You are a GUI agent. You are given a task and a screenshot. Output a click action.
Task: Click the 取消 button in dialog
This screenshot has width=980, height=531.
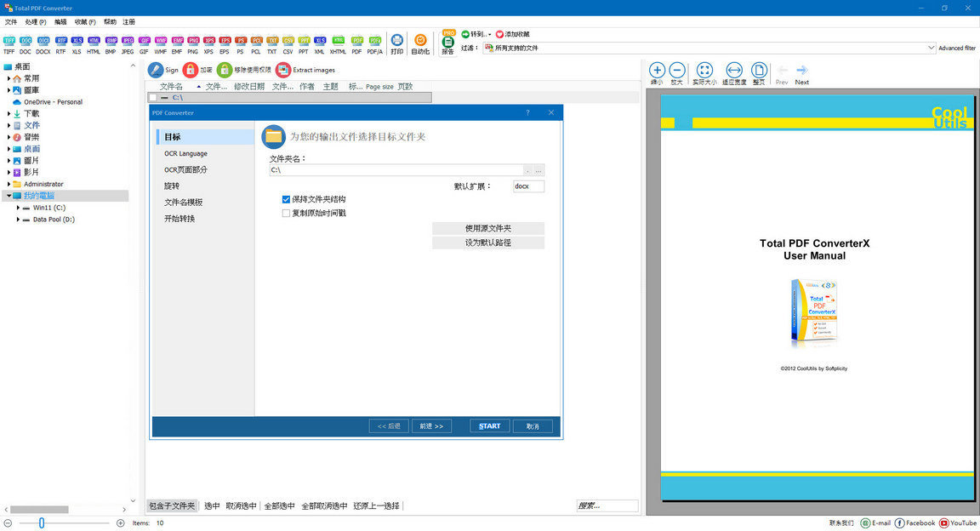pyautogui.click(x=533, y=426)
